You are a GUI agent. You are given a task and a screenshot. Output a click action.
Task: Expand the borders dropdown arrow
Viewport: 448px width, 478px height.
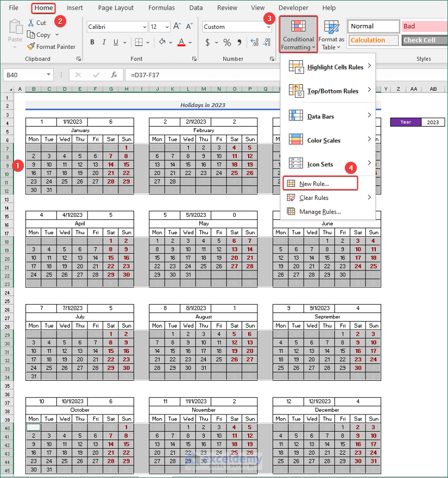coord(148,42)
